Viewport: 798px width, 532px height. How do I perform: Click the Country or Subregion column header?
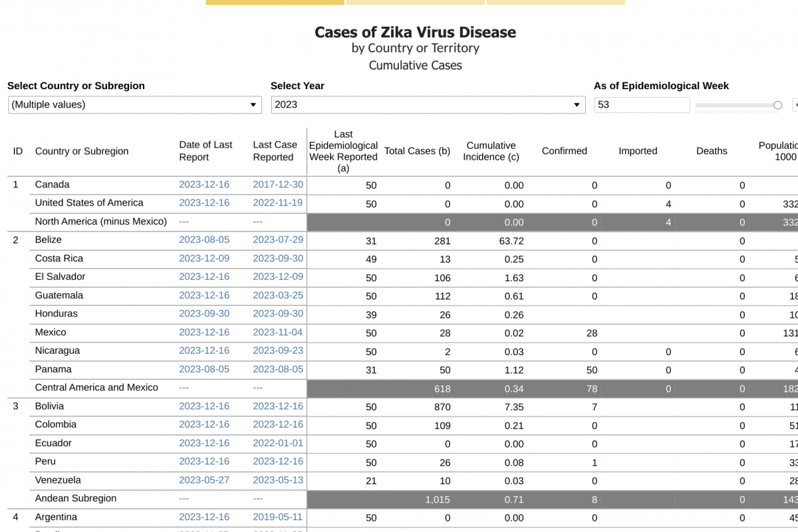tap(82, 151)
